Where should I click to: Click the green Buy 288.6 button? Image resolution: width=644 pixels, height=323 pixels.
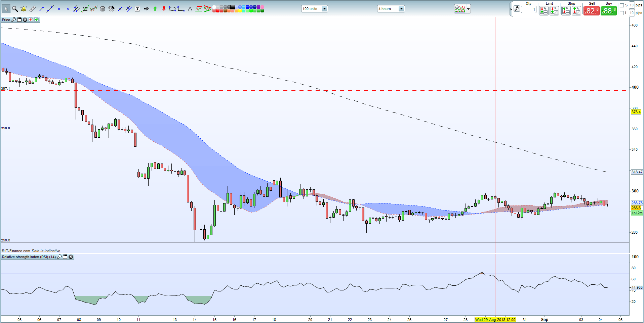(609, 11)
